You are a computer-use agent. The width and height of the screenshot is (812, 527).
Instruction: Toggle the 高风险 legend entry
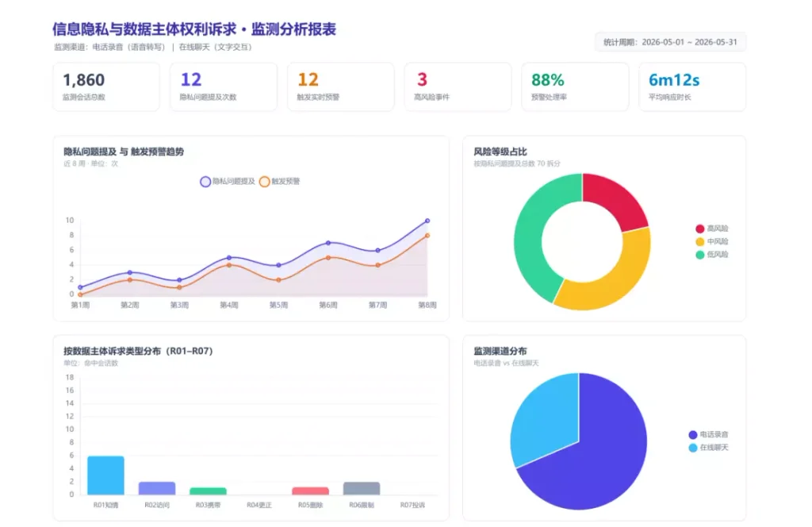pyautogui.click(x=712, y=229)
